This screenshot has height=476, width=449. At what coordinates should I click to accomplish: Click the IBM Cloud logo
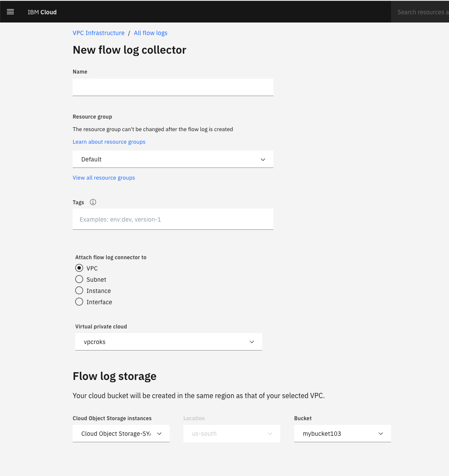[x=42, y=12]
